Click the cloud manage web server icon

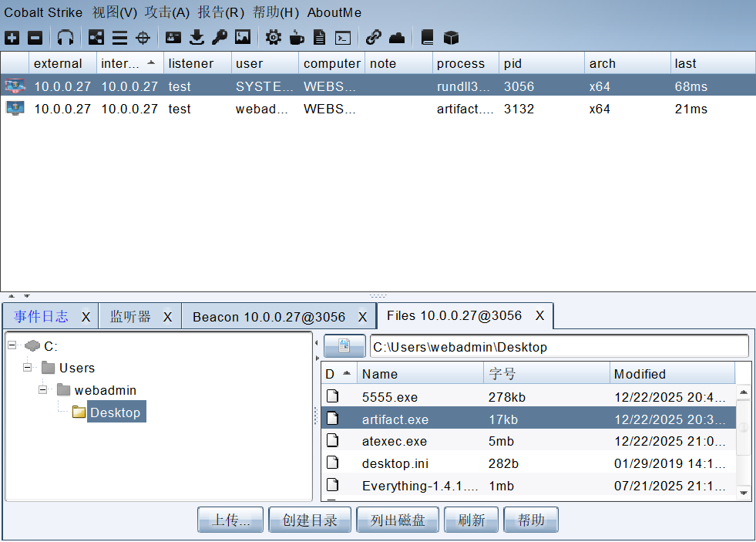tap(396, 38)
